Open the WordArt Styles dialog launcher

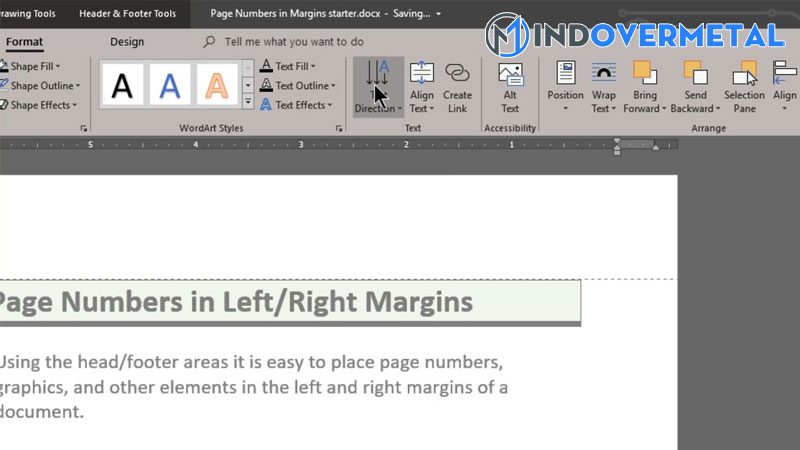335,128
